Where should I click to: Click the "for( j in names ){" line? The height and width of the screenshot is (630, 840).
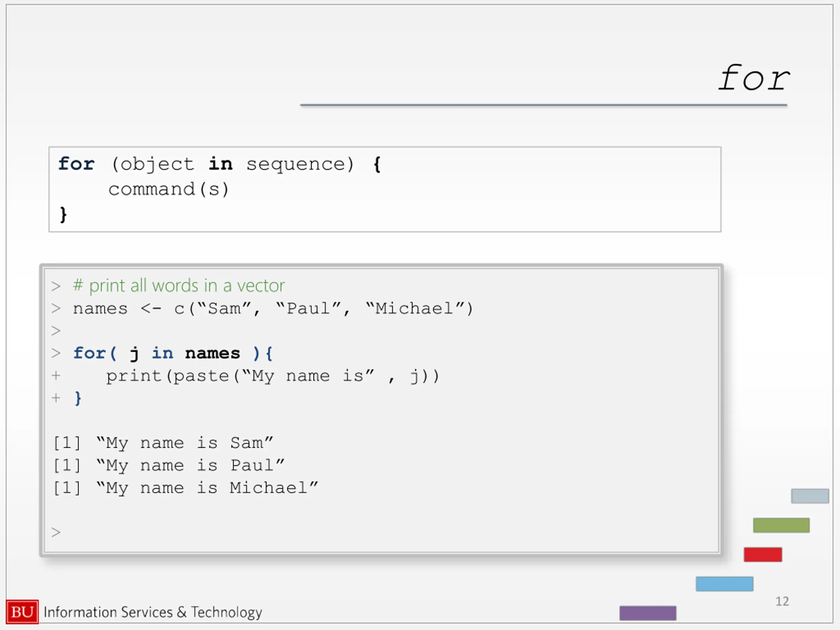point(173,353)
